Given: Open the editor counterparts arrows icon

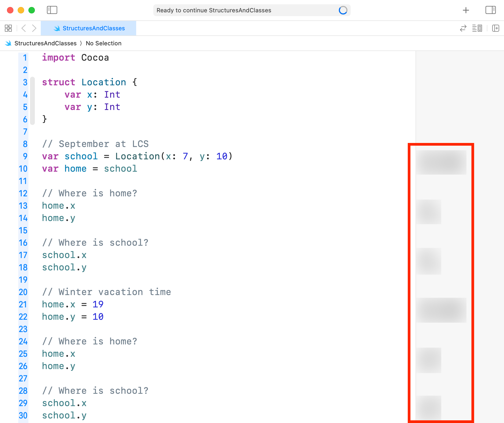Looking at the screenshot, I should point(463,28).
